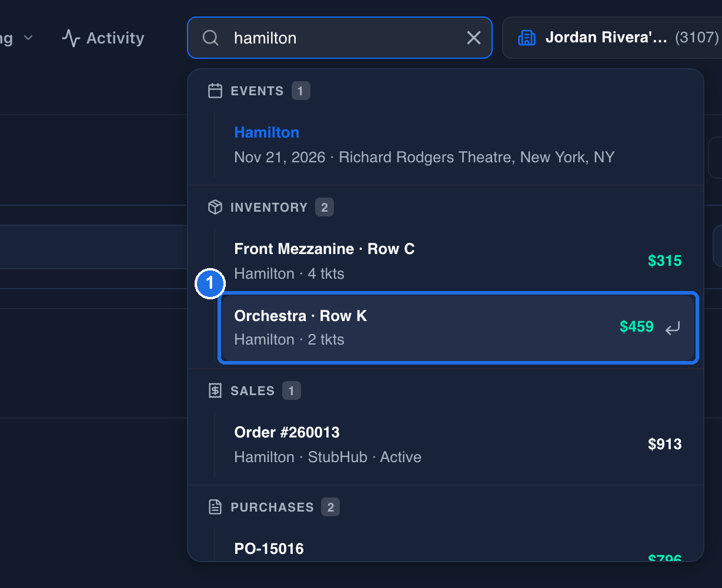This screenshot has height=588, width=722.
Task: Select Orchestra · Row K listing
Action: click(459, 328)
